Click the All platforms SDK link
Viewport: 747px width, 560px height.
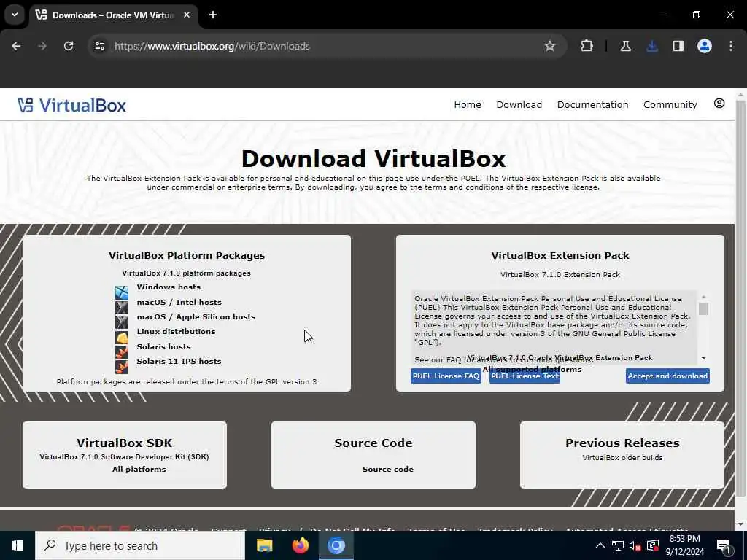(139, 469)
